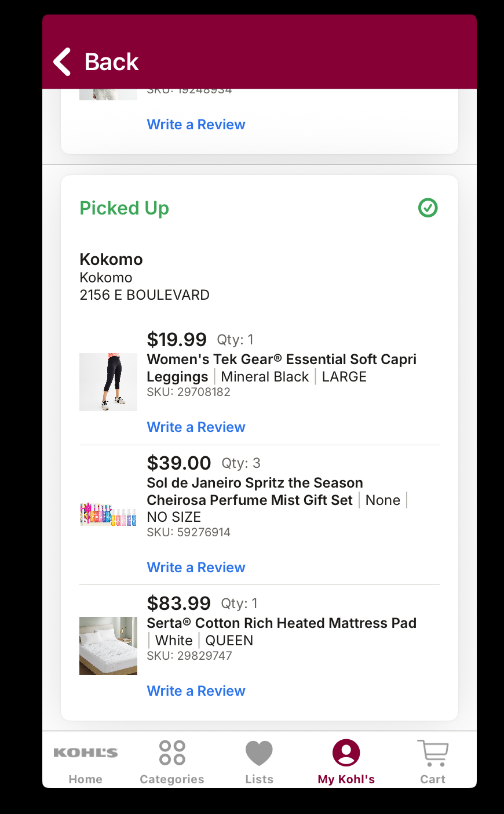The image size is (504, 814).
Task: Open Serta Cotton Rich Heated Mattress Pad title
Action: tap(282, 623)
